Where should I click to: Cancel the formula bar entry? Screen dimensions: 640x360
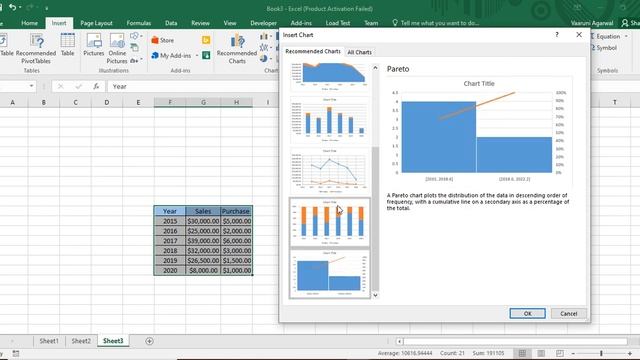[60, 86]
